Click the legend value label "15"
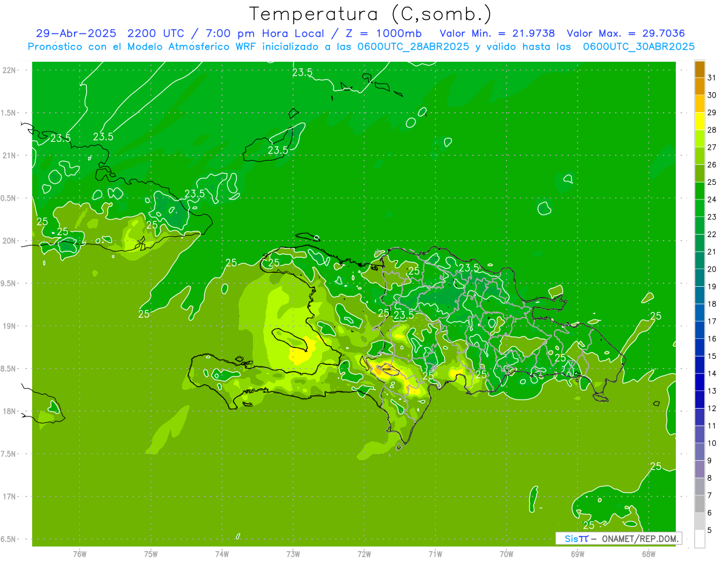The width and height of the screenshot is (728, 562). pos(712,356)
